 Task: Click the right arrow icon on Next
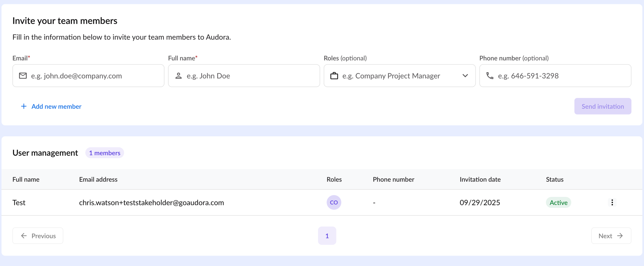point(620,236)
